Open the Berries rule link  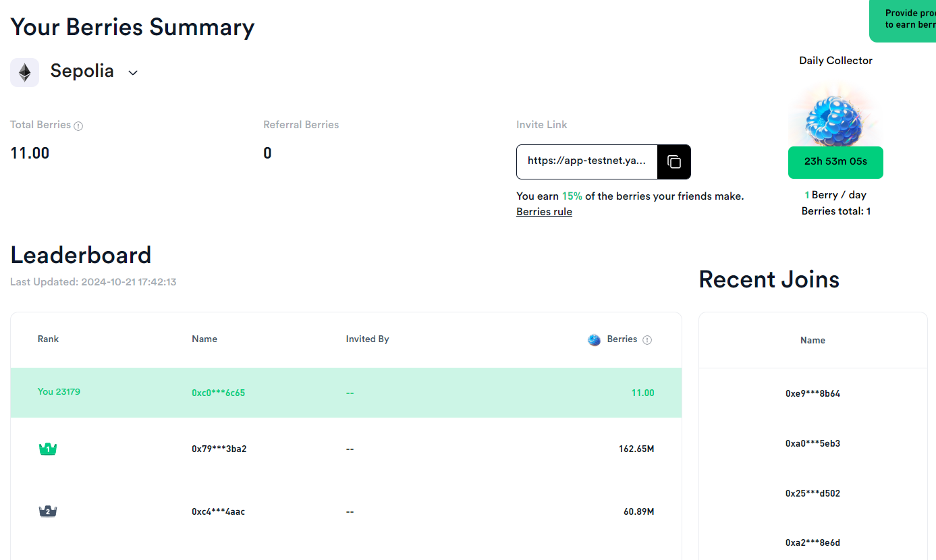[x=544, y=212]
